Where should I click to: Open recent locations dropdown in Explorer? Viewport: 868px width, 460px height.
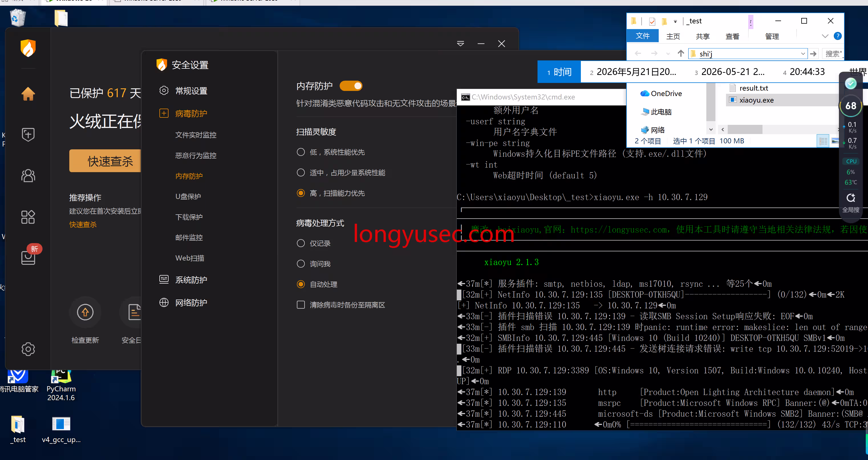coord(668,54)
